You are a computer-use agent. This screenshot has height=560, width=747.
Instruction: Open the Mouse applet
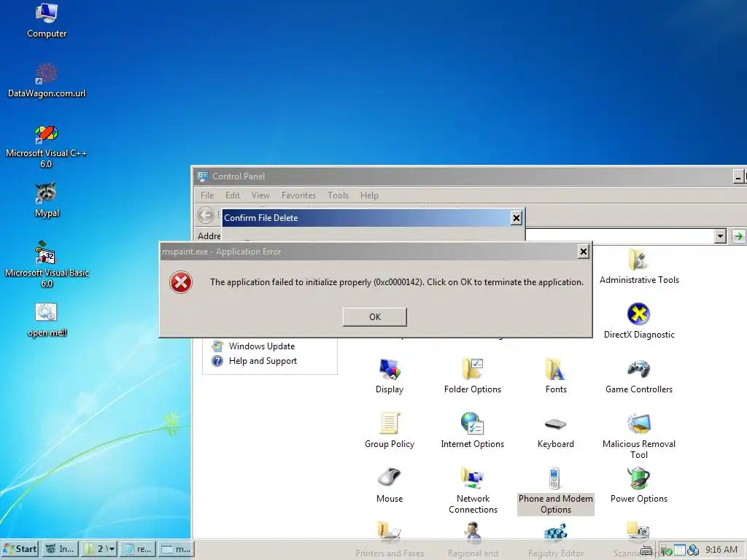[390, 485]
